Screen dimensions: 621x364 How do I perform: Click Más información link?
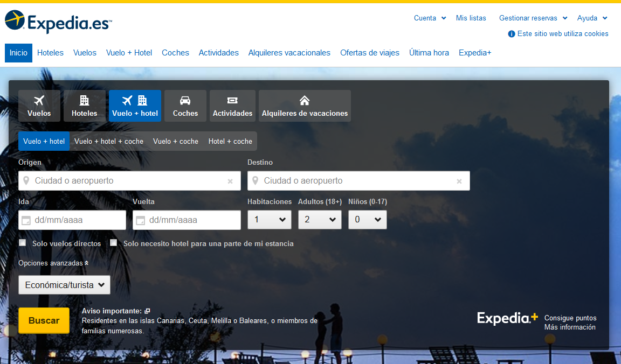tap(570, 327)
